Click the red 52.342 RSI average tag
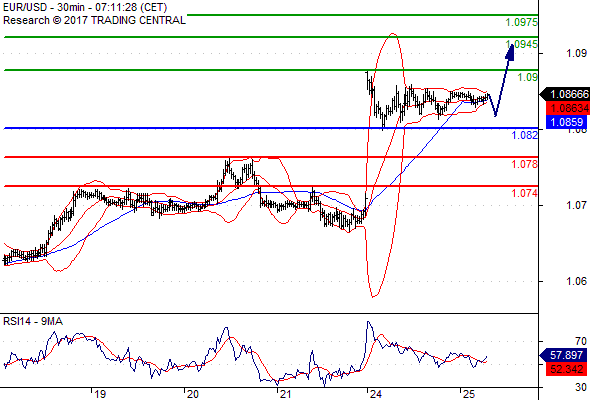 pos(567,369)
